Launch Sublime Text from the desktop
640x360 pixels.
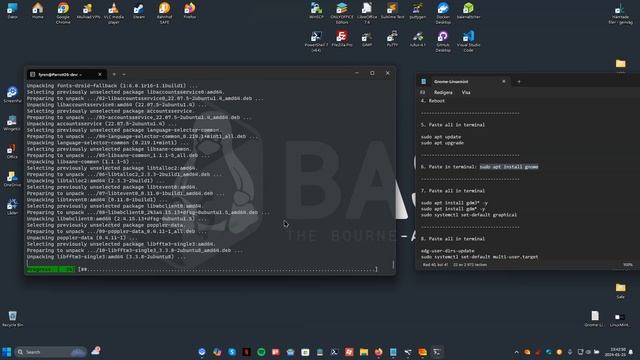tap(392, 11)
